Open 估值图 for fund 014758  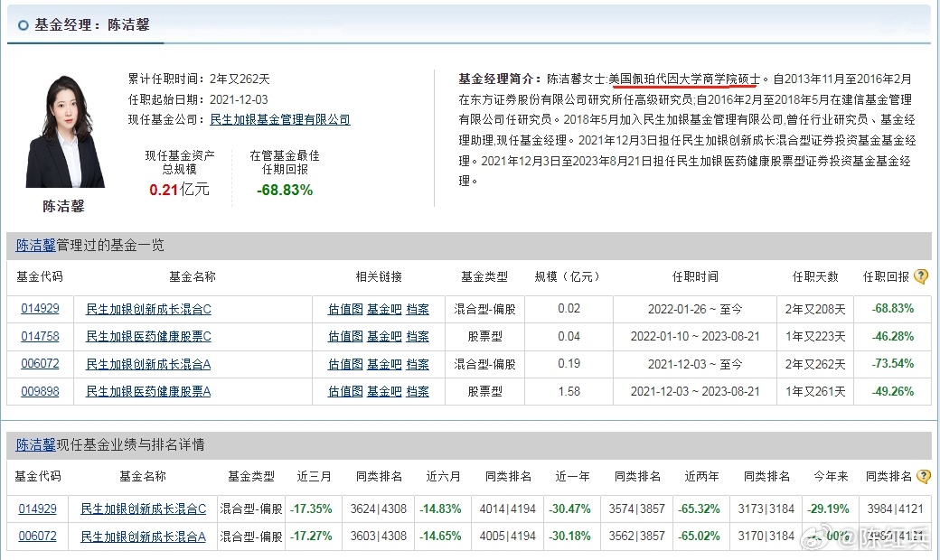[345, 337]
